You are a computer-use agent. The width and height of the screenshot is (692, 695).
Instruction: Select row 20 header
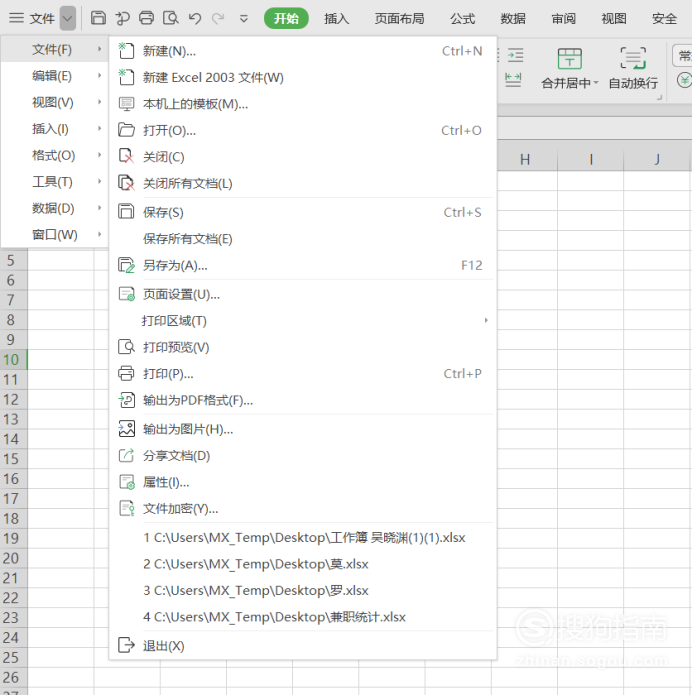(12, 558)
